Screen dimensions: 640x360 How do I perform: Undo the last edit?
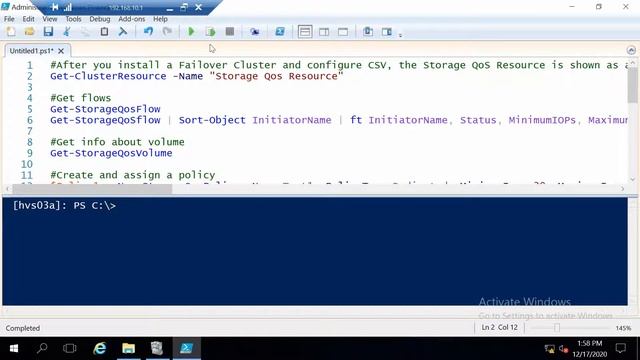[148, 31]
